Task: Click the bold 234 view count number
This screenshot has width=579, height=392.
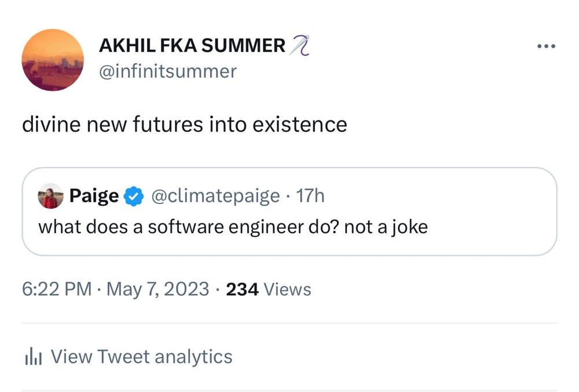Action: (241, 289)
